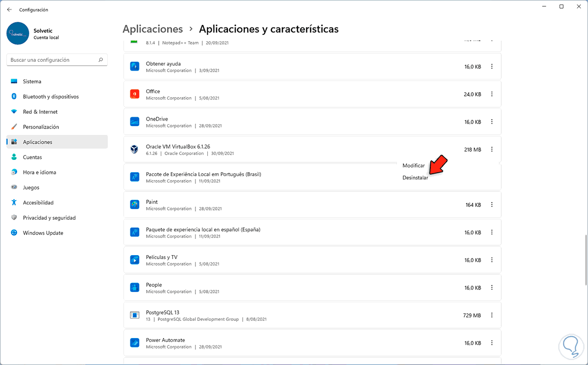This screenshot has width=588, height=365.
Task: Open Windows Update sync icon
Action: click(14, 233)
